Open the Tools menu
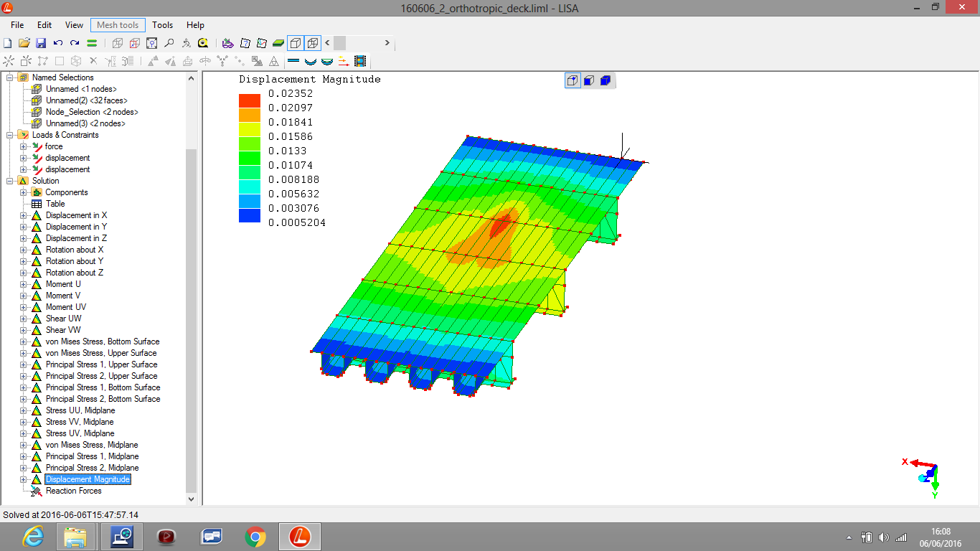 point(163,25)
